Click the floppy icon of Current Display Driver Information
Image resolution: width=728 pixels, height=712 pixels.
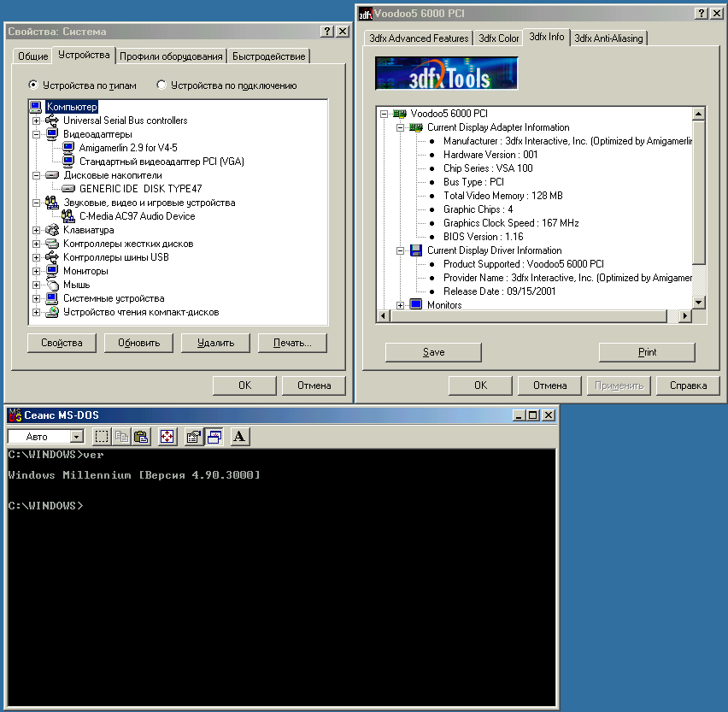tap(416, 250)
